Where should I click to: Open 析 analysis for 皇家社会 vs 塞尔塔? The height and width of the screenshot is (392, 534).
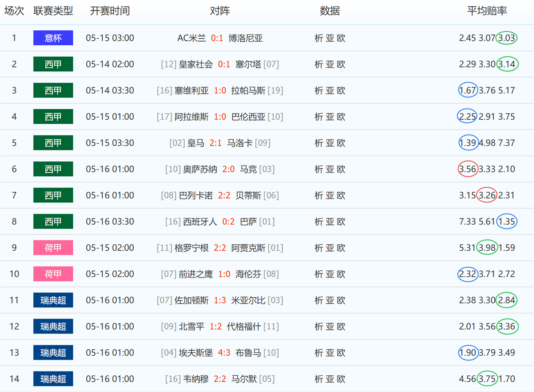tap(319, 64)
